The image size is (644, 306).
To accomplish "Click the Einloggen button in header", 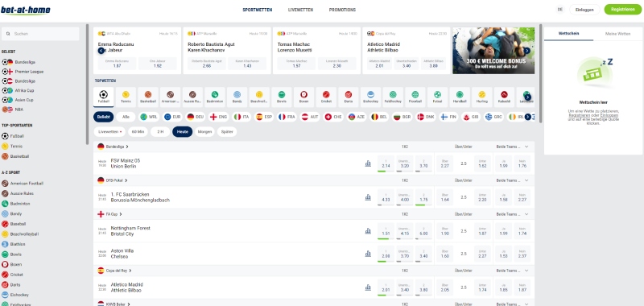I will [x=584, y=10].
